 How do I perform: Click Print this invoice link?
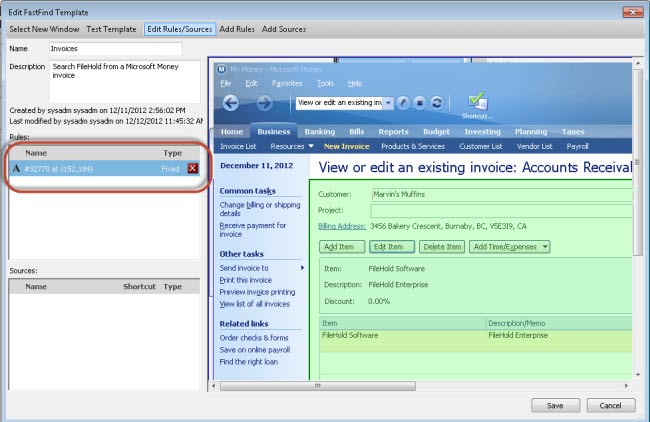click(x=245, y=280)
